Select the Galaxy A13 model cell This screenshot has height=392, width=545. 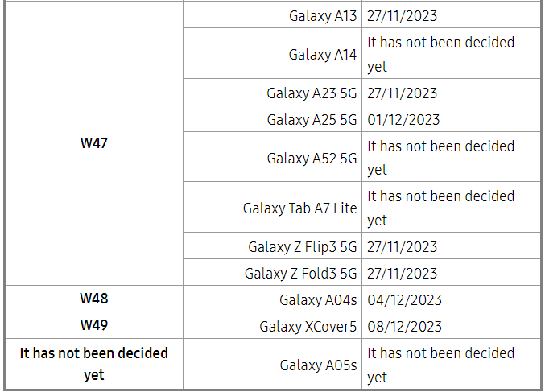click(272, 14)
